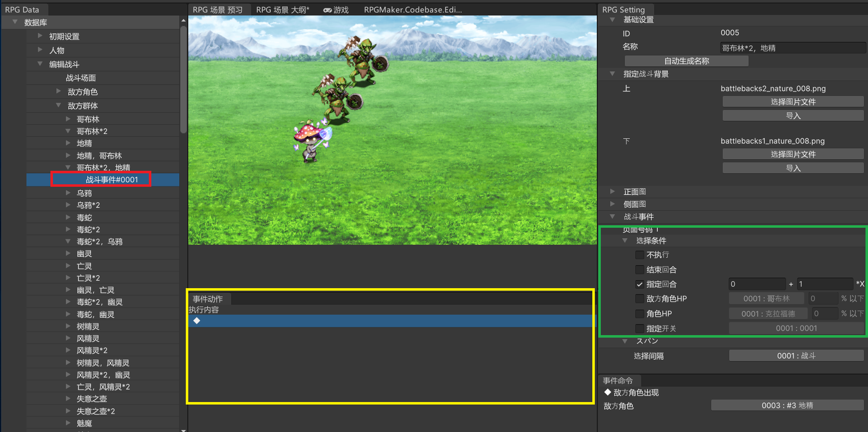Click the diamond icon beside 敌方角色出现
The width and height of the screenshot is (868, 432).
[x=607, y=393]
